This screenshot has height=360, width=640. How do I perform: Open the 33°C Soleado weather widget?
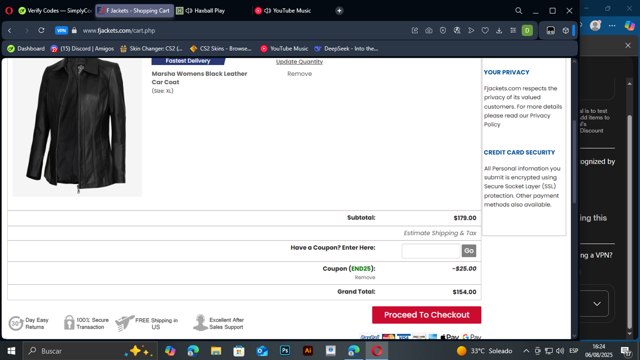484,351
